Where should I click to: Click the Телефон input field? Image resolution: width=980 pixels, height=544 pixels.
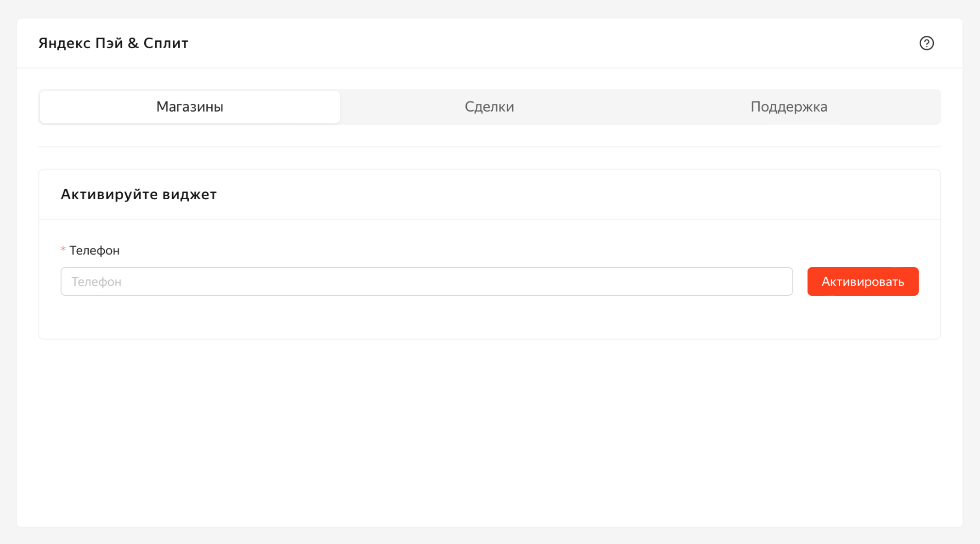(426, 282)
